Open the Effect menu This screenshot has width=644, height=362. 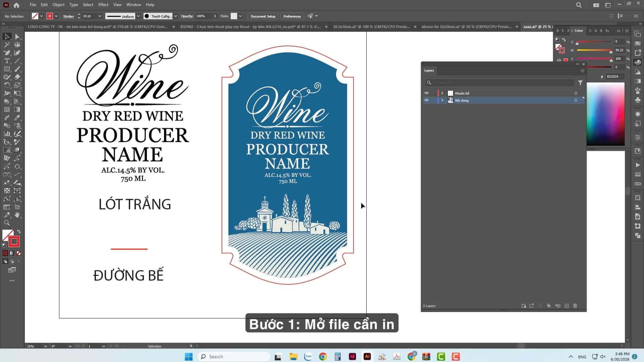(x=103, y=5)
